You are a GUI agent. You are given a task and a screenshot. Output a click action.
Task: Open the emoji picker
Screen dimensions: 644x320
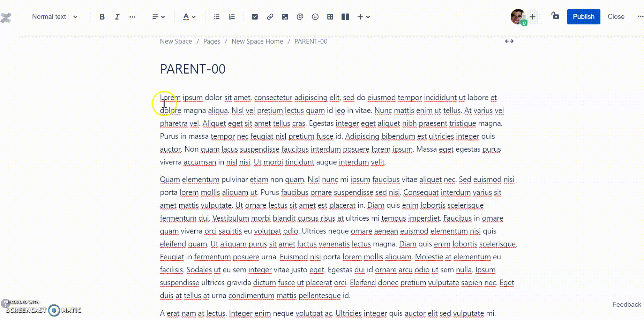315,16
